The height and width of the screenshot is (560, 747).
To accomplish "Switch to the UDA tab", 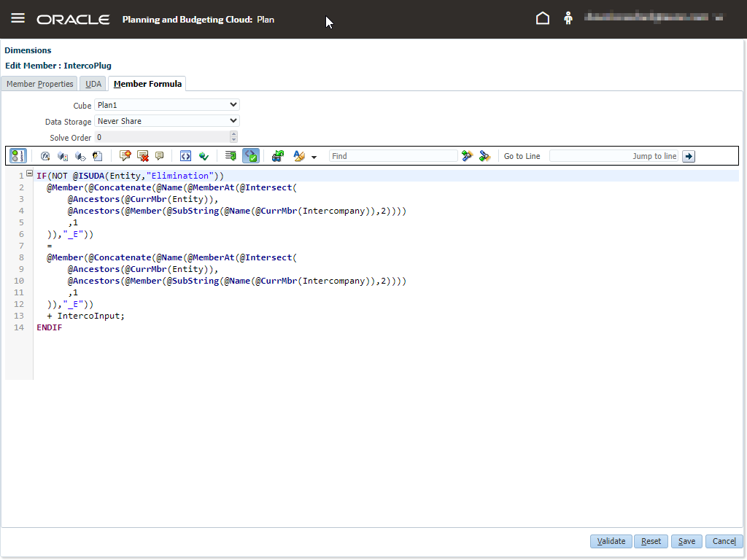I will coord(93,84).
